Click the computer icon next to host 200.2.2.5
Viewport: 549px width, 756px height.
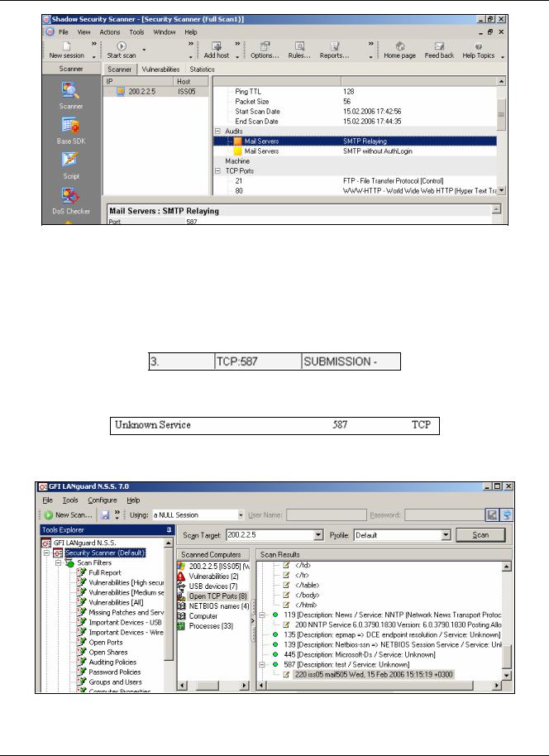pyautogui.click(x=121, y=91)
